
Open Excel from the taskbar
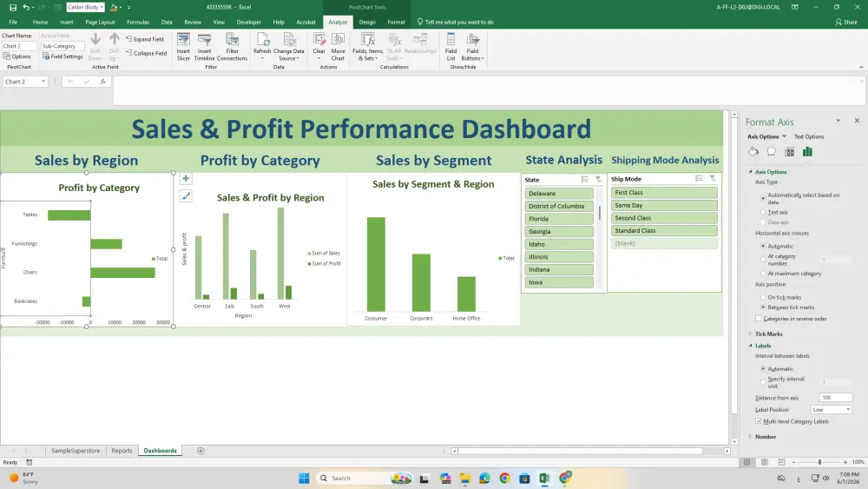[x=544, y=478]
